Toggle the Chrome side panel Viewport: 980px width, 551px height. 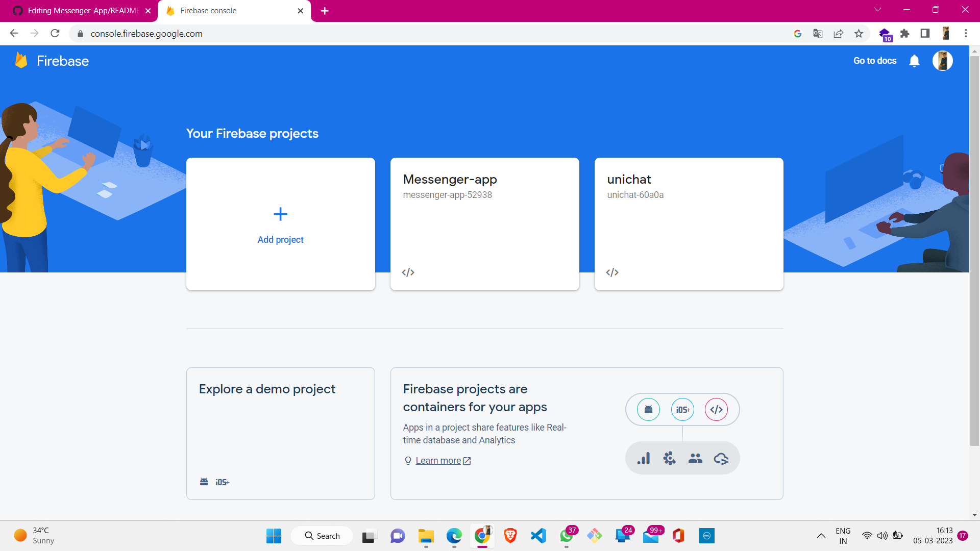(x=925, y=33)
